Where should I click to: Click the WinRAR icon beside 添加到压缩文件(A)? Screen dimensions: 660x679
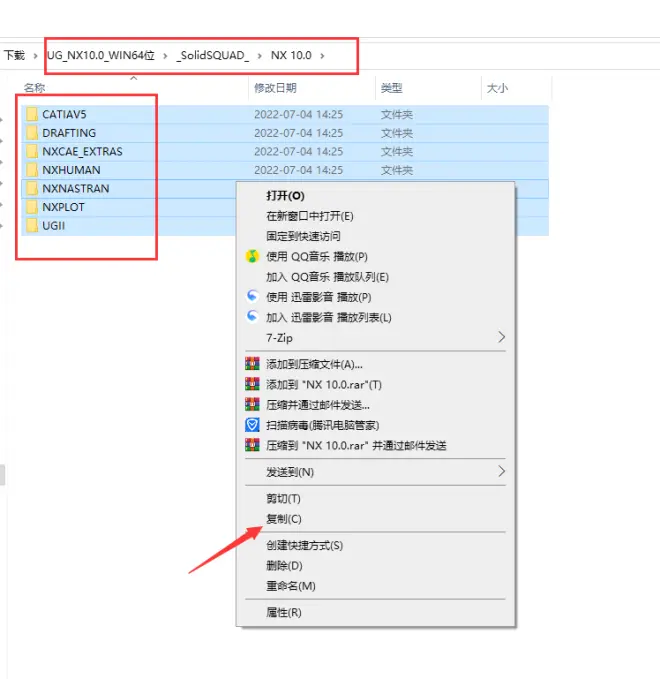[x=252, y=364]
